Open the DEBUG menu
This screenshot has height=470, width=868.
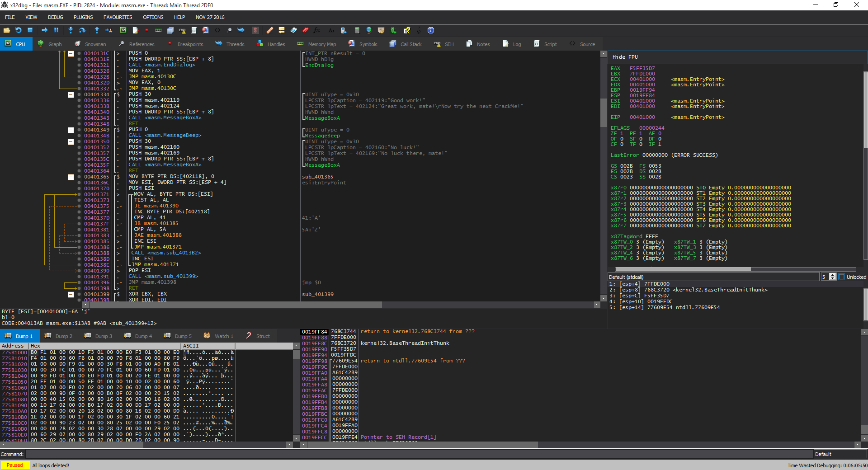coord(55,17)
